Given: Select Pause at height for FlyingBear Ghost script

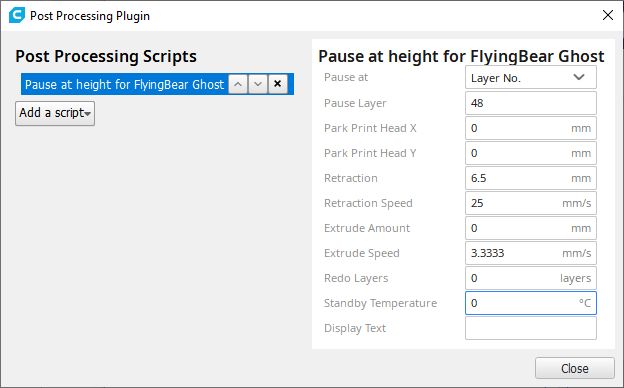Looking at the screenshot, I should (125, 84).
